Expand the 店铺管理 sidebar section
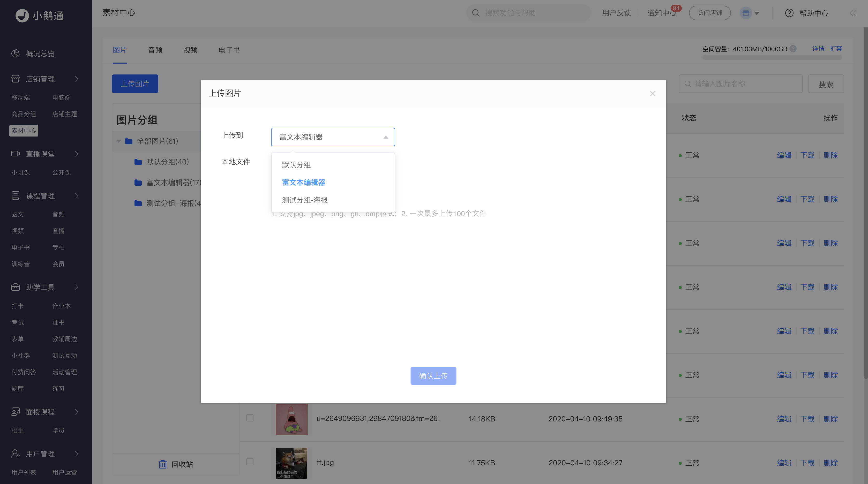The image size is (868, 484). pyautogui.click(x=77, y=79)
